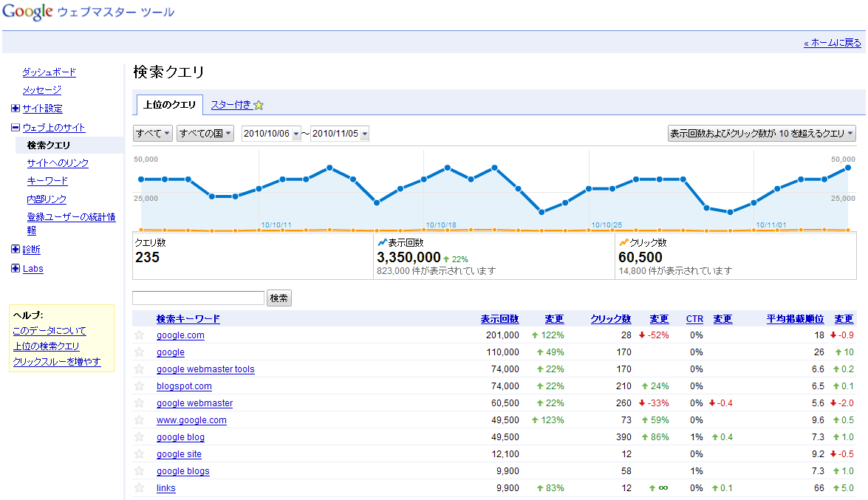Star the google blog query row

click(139, 437)
